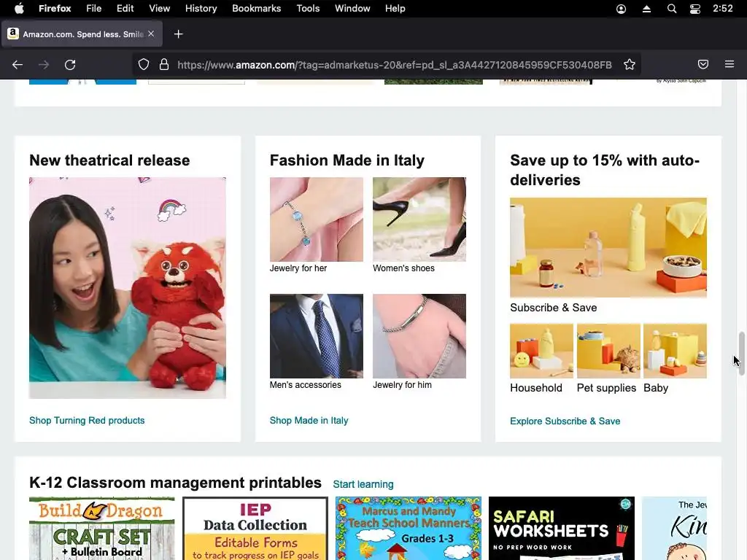Select the Amazon.com browser tab
The image size is (747, 560).
click(x=82, y=34)
